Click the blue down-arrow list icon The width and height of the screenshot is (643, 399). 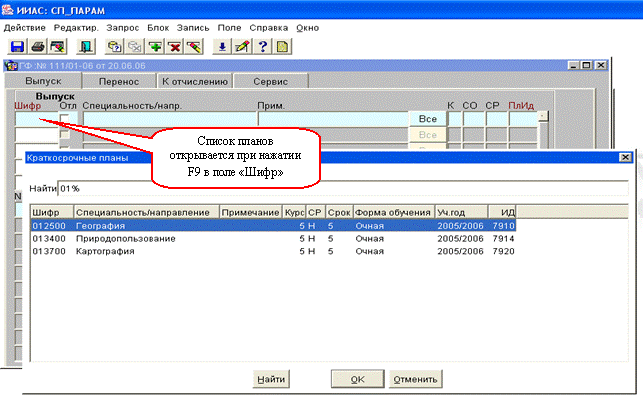click(x=222, y=47)
